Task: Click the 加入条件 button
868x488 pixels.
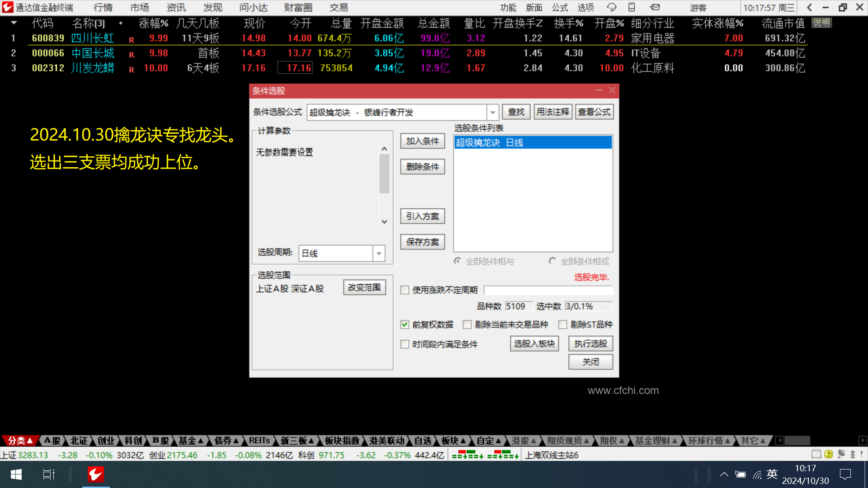Action: click(422, 141)
